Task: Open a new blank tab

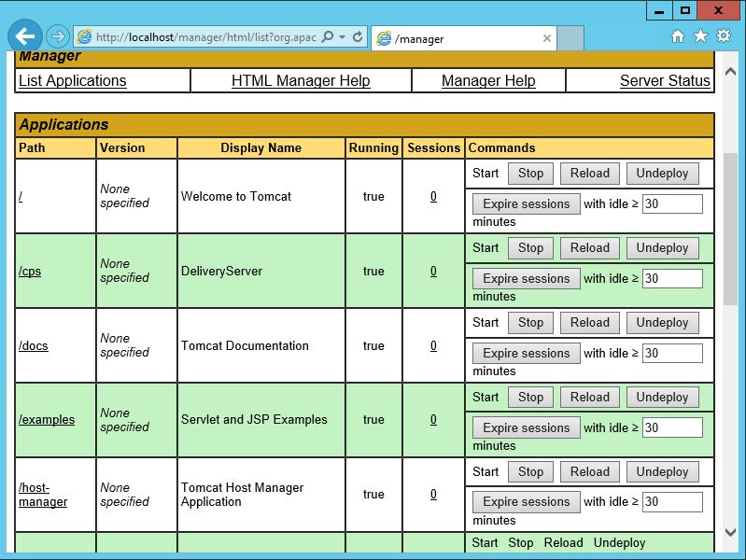Action: 570,38
